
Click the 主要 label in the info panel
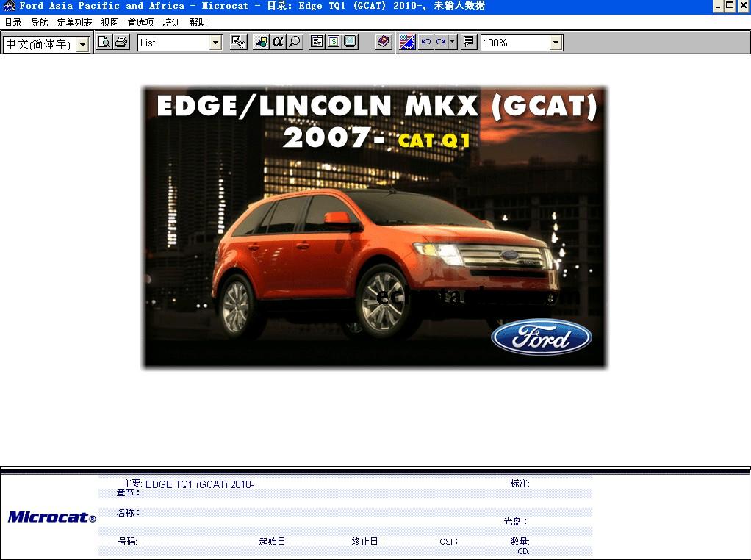click(x=132, y=484)
